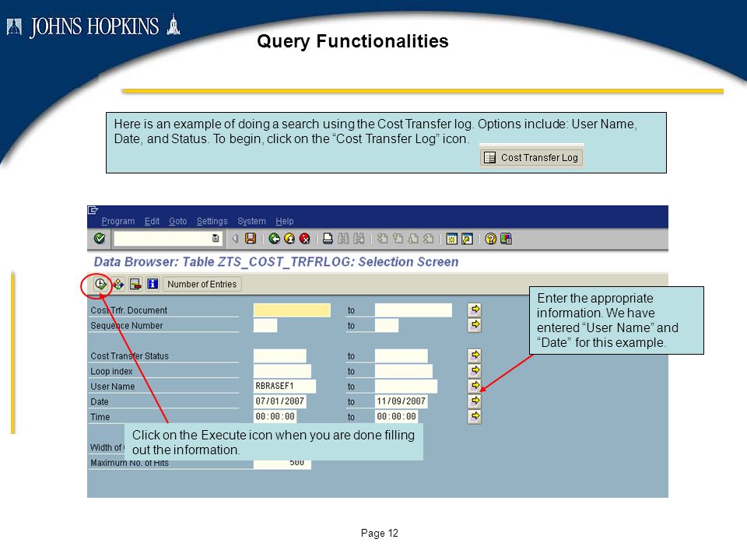This screenshot has width=747, height=560.
Task: Click the Generate Shortcut icon
Action: [x=468, y=239]
